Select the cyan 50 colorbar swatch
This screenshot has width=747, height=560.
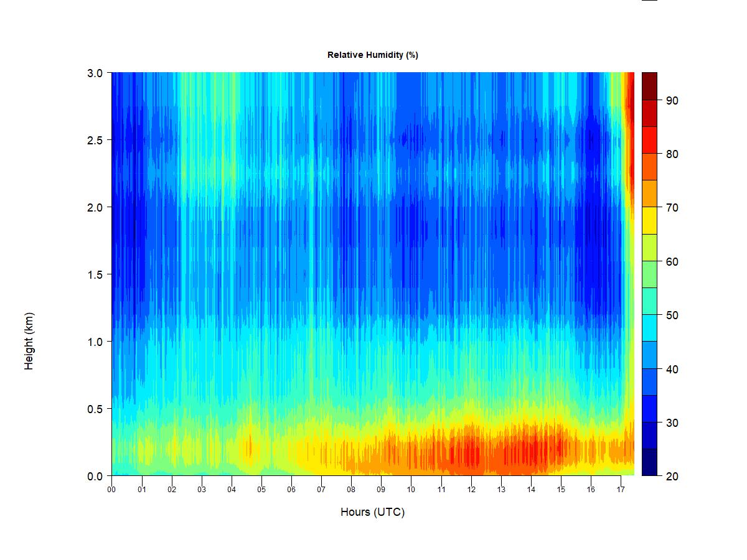[649, 327]
